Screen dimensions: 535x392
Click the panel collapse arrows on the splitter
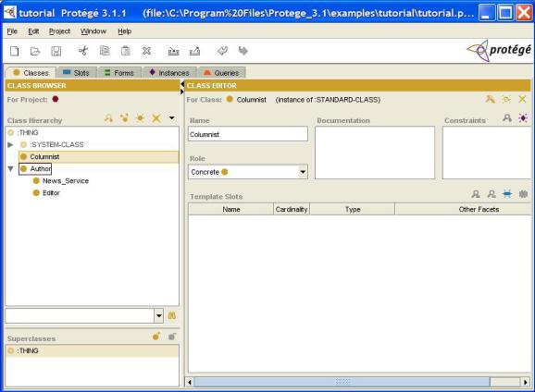[181, 88]
